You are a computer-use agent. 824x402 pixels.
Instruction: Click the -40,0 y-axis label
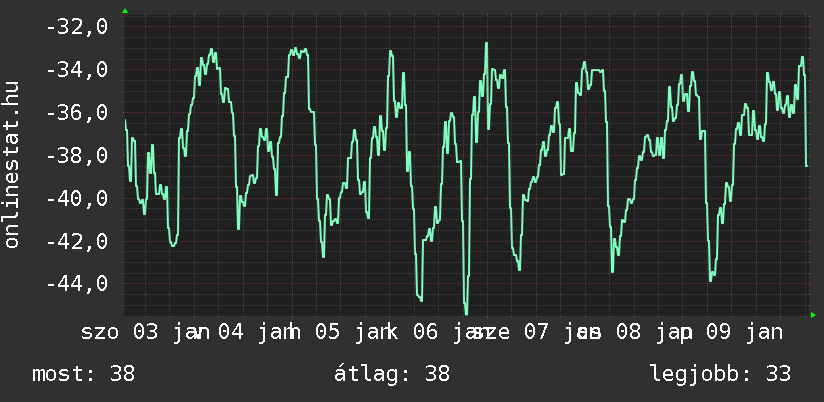coord(78,199)
